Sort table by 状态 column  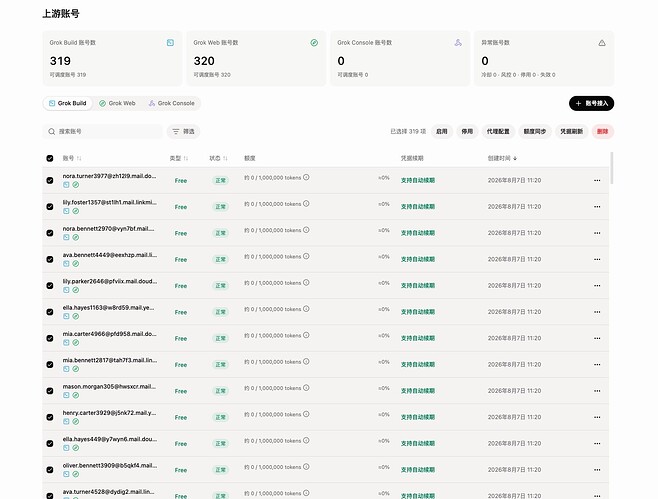tap(218, 158)
